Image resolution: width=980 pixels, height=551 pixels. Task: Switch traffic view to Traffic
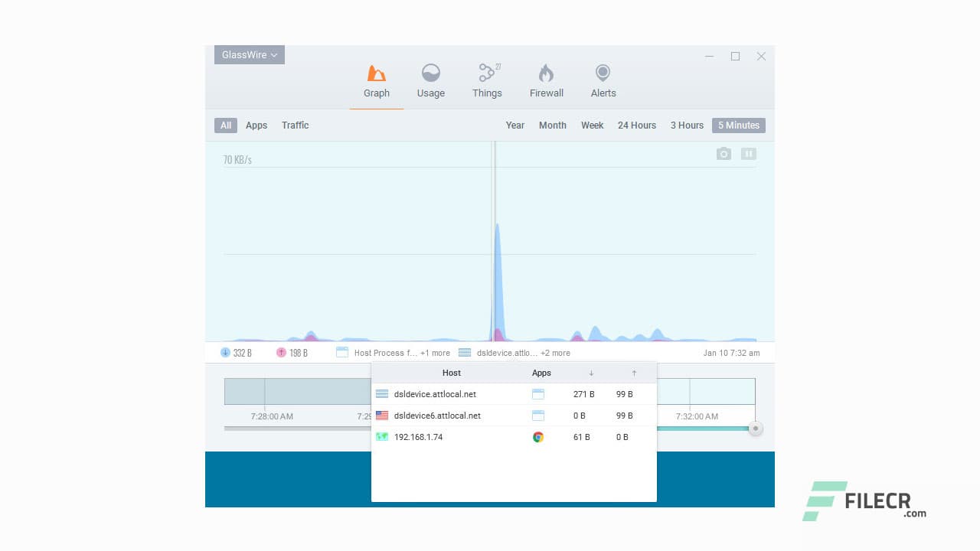pyautogui.click(x=295, y=125)
